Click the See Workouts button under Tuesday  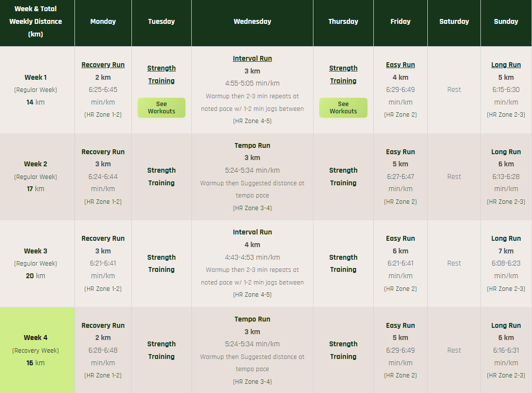tap(161, 107)
